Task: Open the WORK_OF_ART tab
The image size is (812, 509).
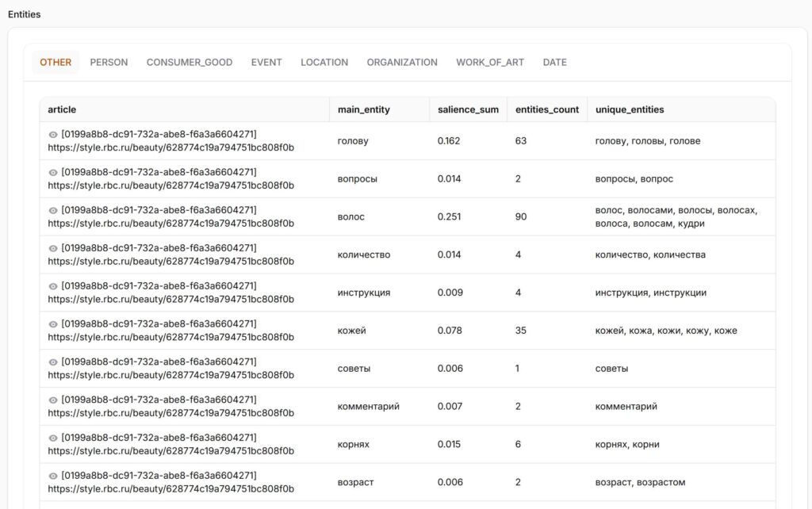Action: [490, 63]
